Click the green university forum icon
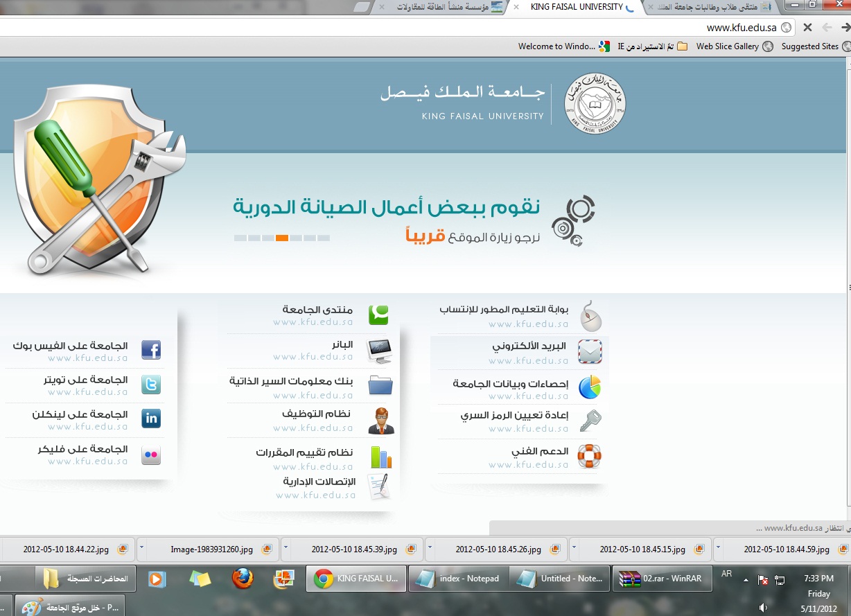The height and width of the screenshot is (616, 851). (378, 315)
